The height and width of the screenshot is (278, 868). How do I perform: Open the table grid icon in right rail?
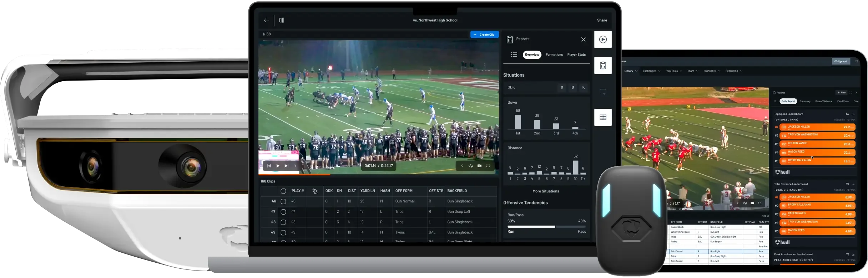click(x=603, y=117)
